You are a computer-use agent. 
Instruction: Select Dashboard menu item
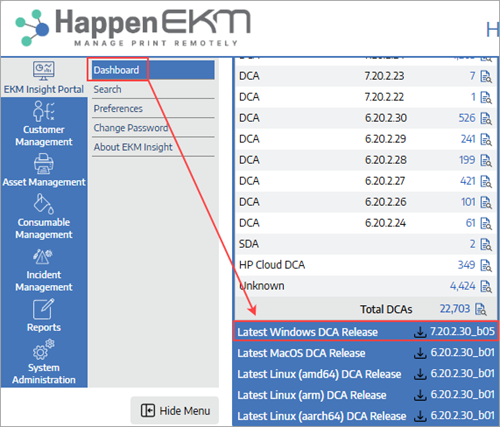click(153, 70)
